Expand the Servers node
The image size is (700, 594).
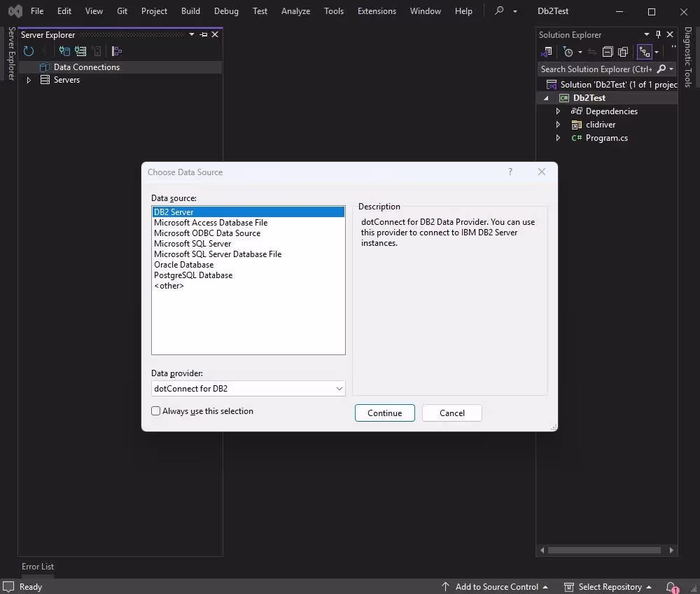pyautogui.click(x=29, y=80)
